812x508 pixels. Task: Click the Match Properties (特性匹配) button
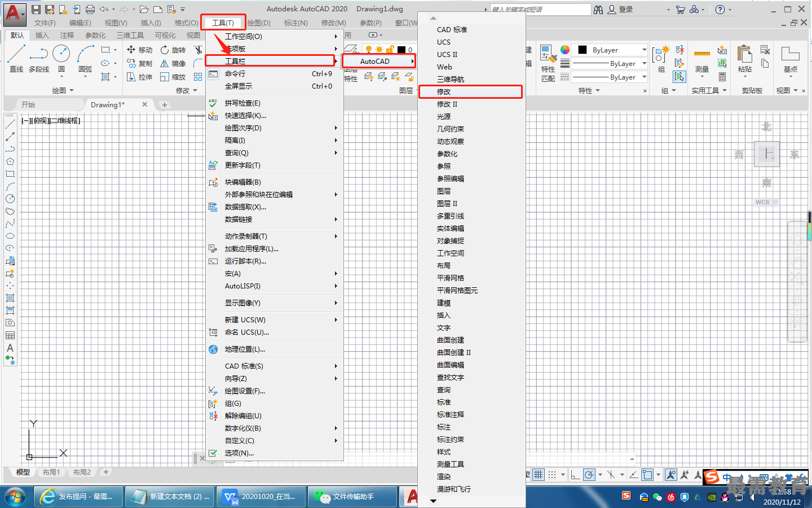coord(548,63)
